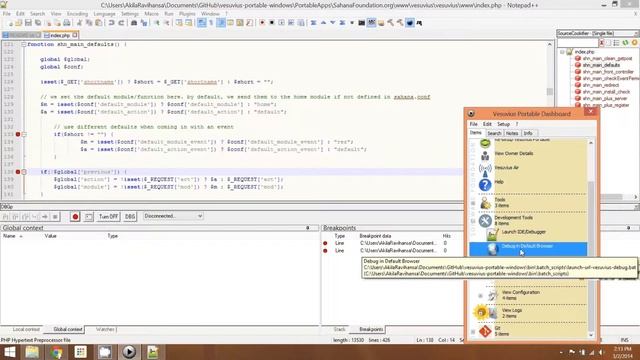The height and width of the screenshot is (360, 640).
Task: Open the media player taskbar icon
Action: point(129,352)
